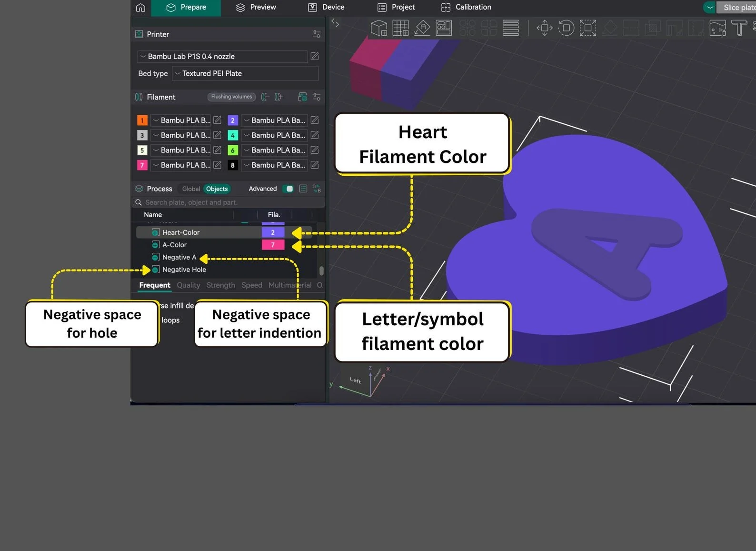756x551 pixels.
Task: Edit filament 8 preset
Action: point(315,165)
